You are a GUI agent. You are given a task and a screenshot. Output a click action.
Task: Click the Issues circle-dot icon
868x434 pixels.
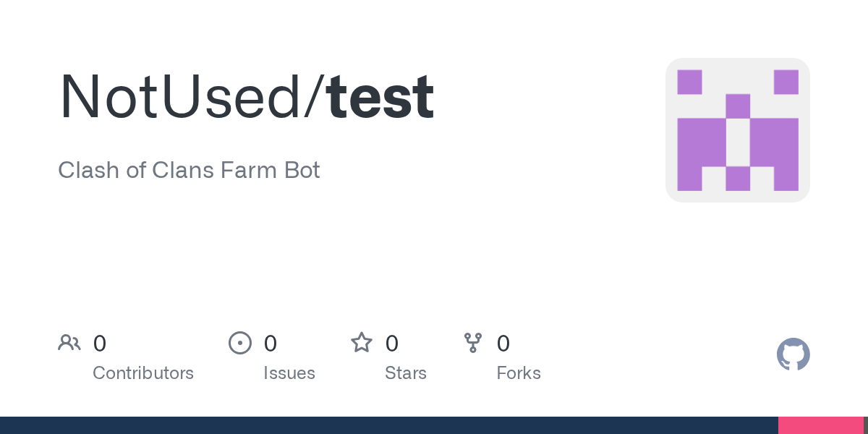pos(240,343)
